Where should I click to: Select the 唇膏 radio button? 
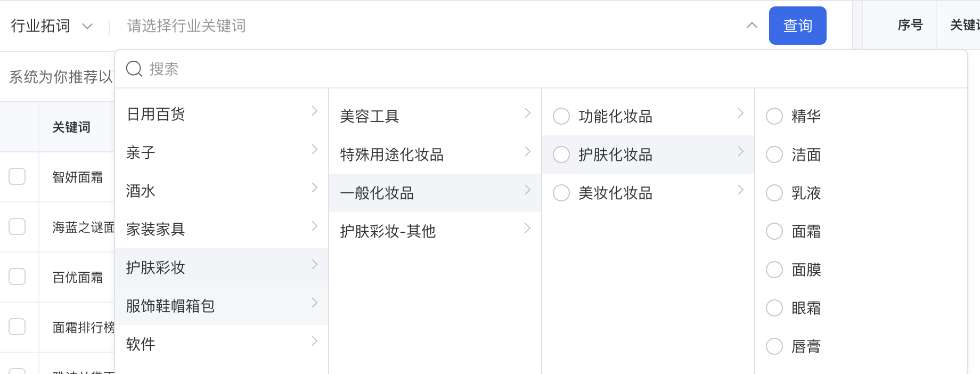pyautogui.click(x=774, y=346)
